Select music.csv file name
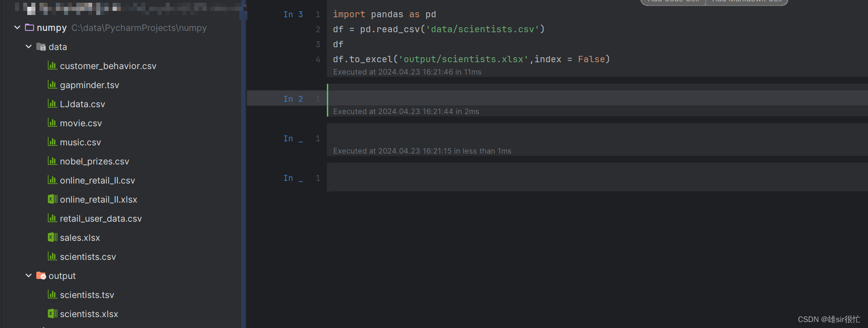The image size is (868, 328). click(80, 142)
